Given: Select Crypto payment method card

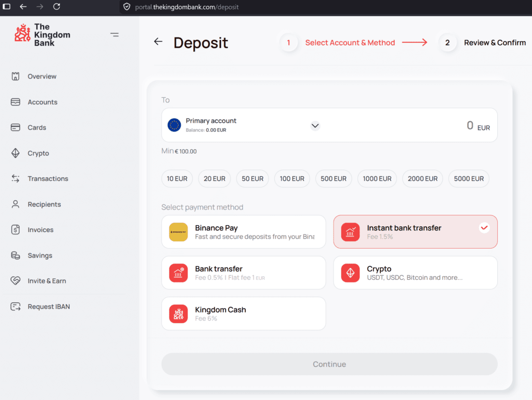Looking at the screenshot, I should [415, 273].
